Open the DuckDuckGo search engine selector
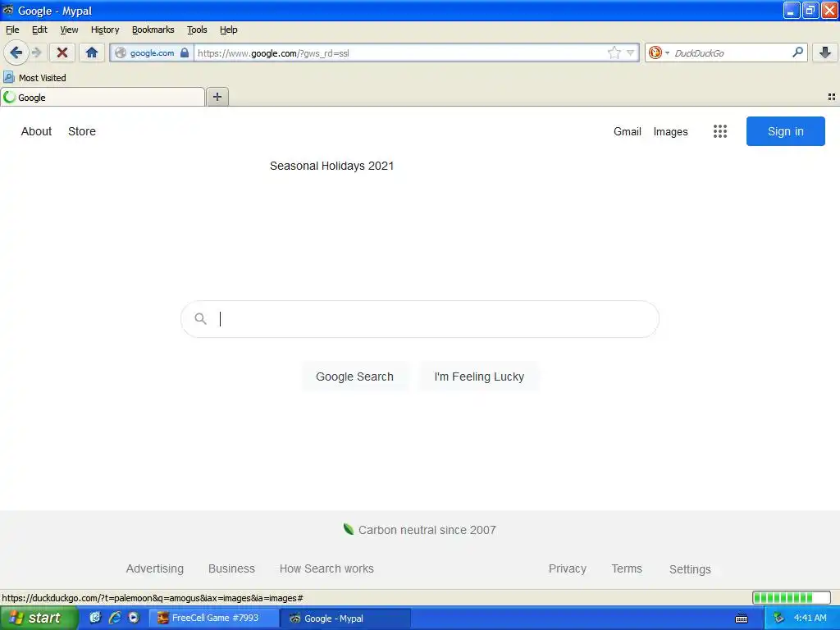Image resolution: width=840 pixels, height=630 pixels. [x=659, y=52]
